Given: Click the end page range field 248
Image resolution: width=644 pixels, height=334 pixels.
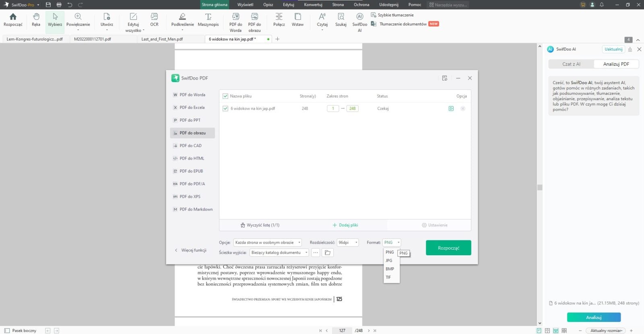Looking at the screenshot, I should [x=352, y=109].
